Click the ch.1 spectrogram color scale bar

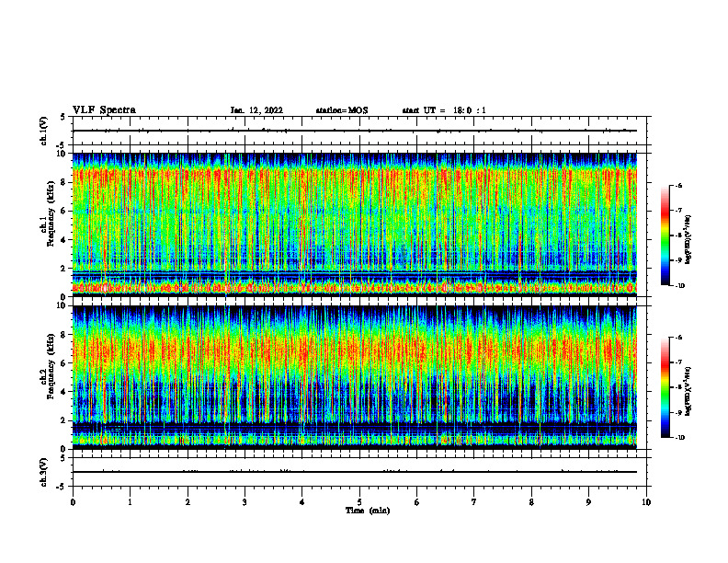tap(665, 236)
